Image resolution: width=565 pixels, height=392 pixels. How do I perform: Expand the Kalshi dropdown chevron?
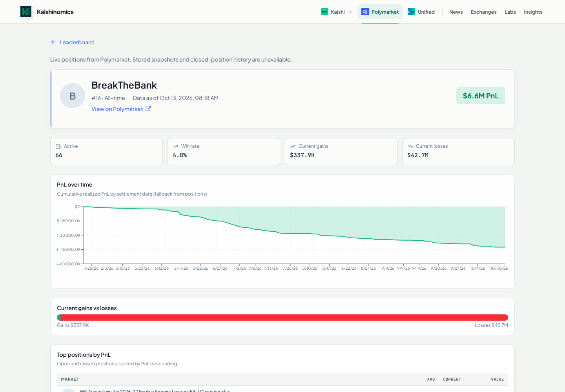coord(350,12)
